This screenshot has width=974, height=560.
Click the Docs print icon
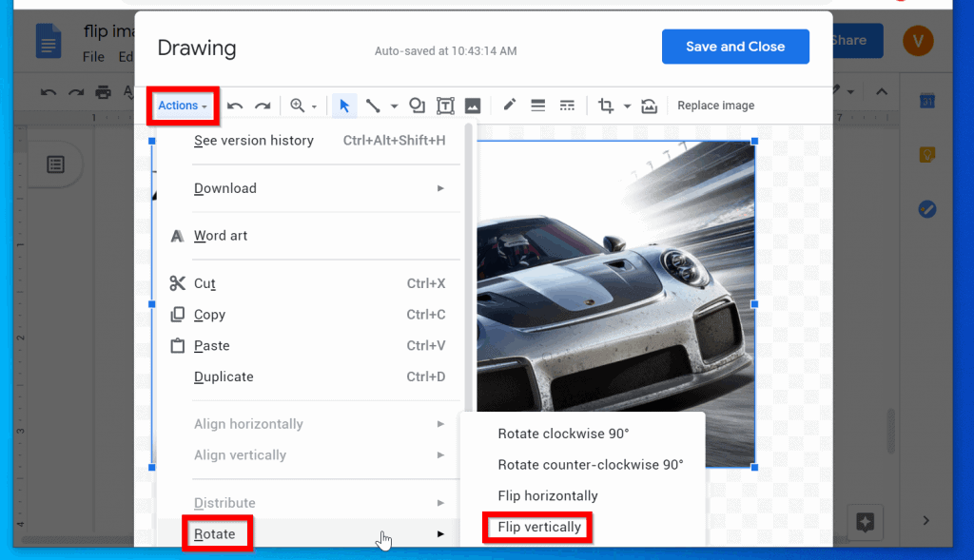[103, 92]
